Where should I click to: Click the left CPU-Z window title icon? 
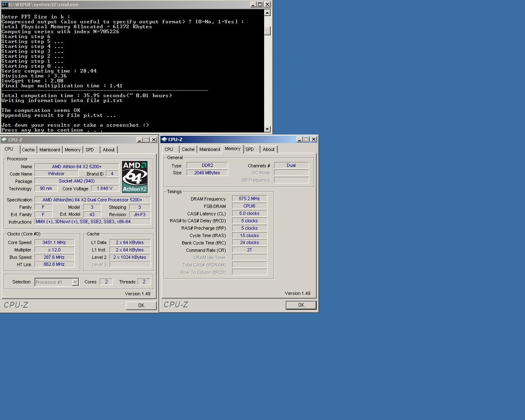click(5, 140)
